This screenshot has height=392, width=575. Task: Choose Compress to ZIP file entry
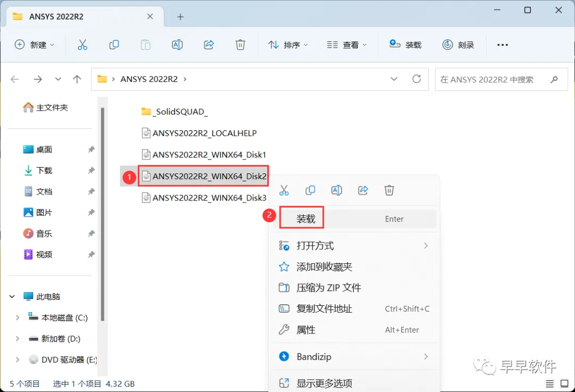click(x=354, y=288)
